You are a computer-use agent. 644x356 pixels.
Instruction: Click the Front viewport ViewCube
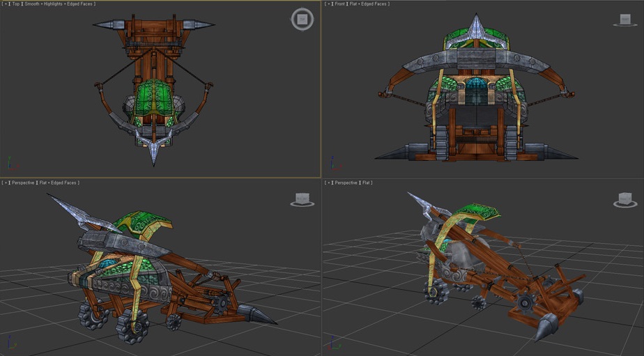(x=625, y=20)
